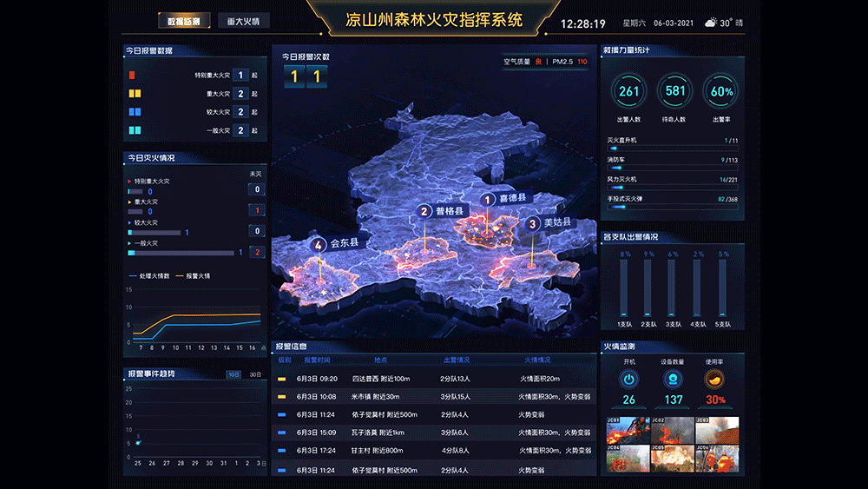
Task: Click the 较大火灾 extinguish progress bar
Action: coord(155,233)
